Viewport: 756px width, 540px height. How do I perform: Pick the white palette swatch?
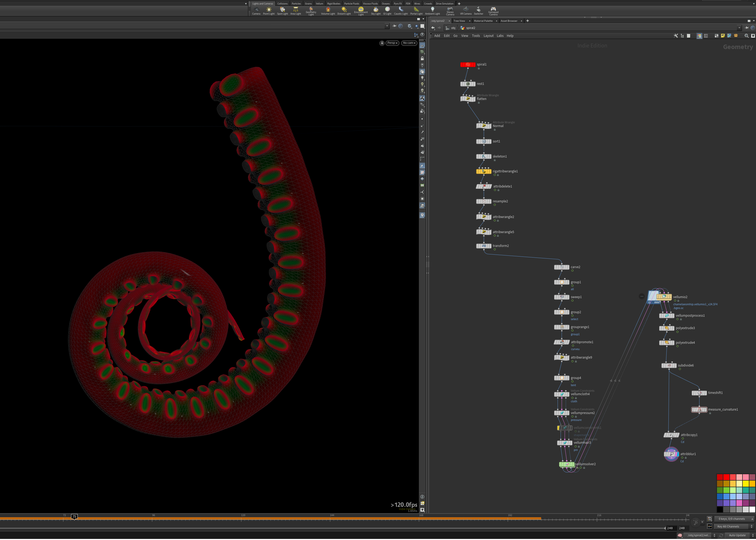(x=752, y=510)
